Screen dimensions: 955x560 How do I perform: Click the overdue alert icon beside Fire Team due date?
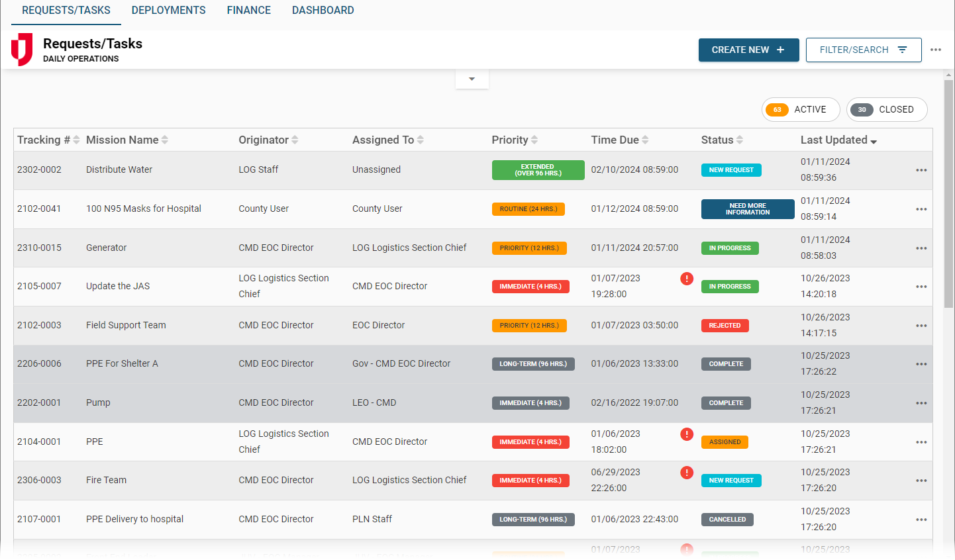pos(687,473)
